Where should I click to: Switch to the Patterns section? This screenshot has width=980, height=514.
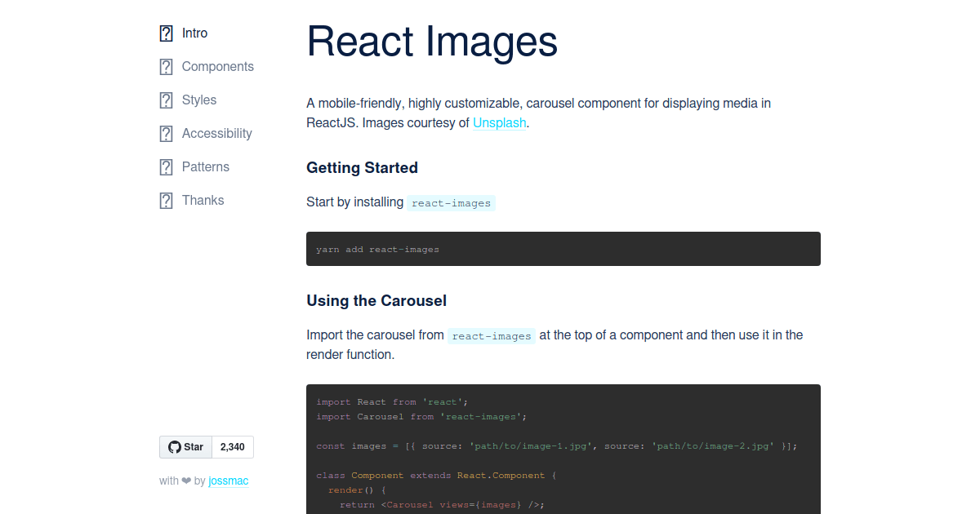click(205, 166)
